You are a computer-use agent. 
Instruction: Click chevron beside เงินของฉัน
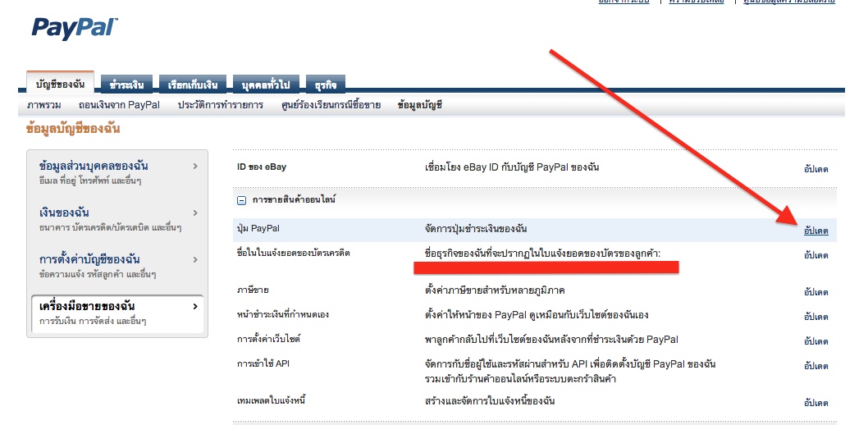click(195, 212)
